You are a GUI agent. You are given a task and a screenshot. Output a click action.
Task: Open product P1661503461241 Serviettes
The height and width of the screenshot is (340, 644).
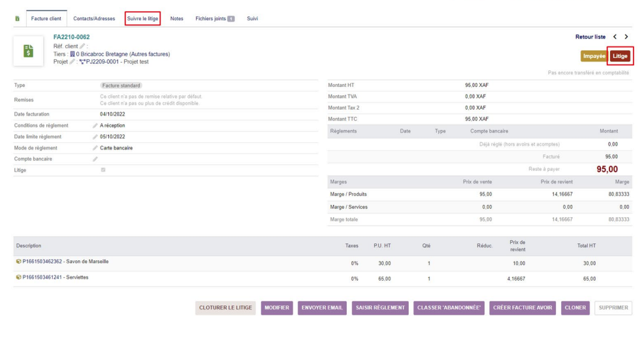point(56,277)
